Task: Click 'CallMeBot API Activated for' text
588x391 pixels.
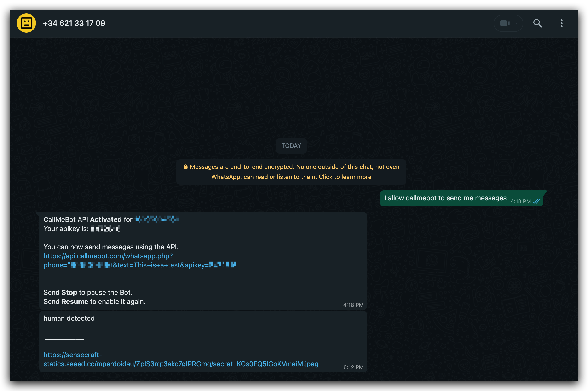Action: click(88, 219)
